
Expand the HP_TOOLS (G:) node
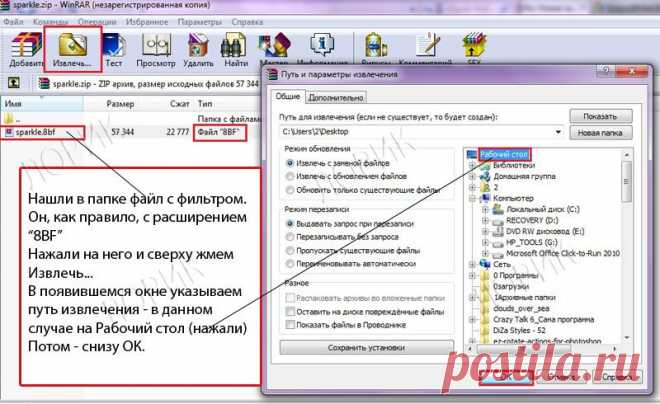point(485,242)
